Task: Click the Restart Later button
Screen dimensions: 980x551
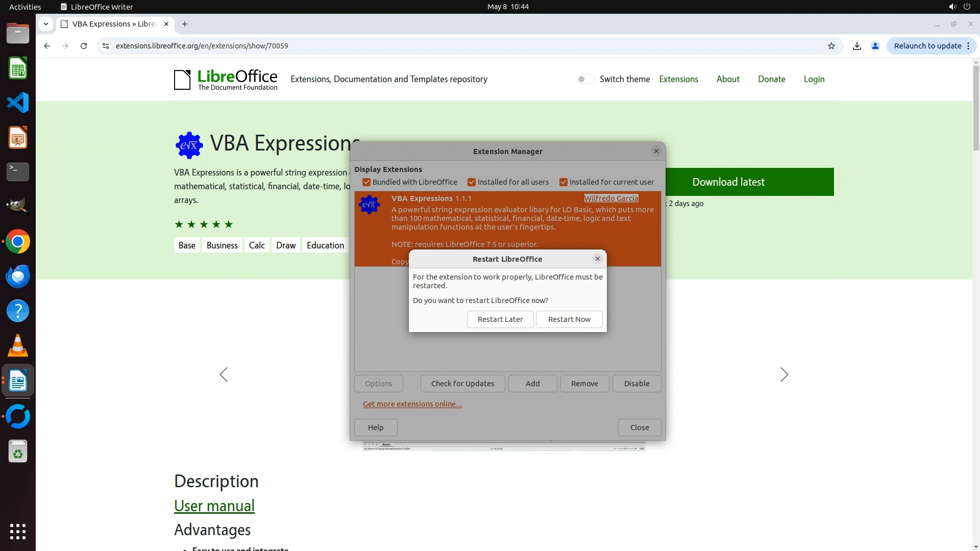Action: coord(500,319)
